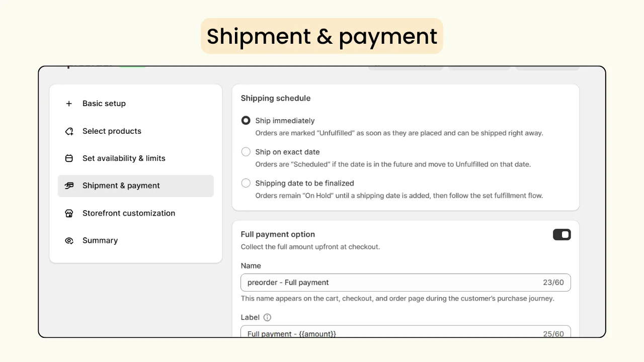Open the info tooltip icon beside Label

tap(267, 317)
